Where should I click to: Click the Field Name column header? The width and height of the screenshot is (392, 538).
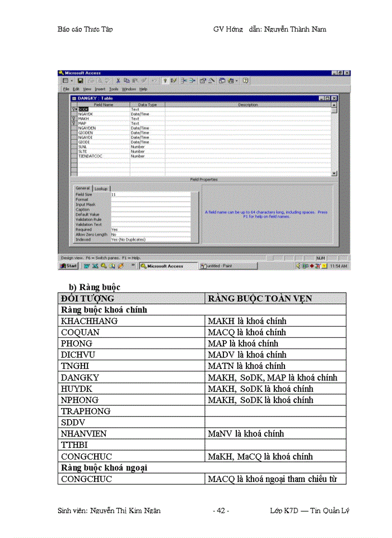click(104, 105)
